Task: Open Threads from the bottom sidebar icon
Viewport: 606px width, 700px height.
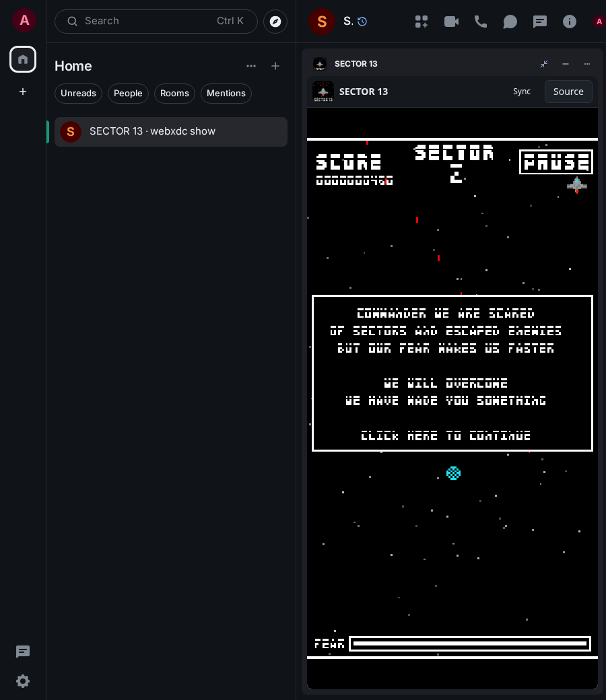Action: pyautogui.click(x=23, y=652)
